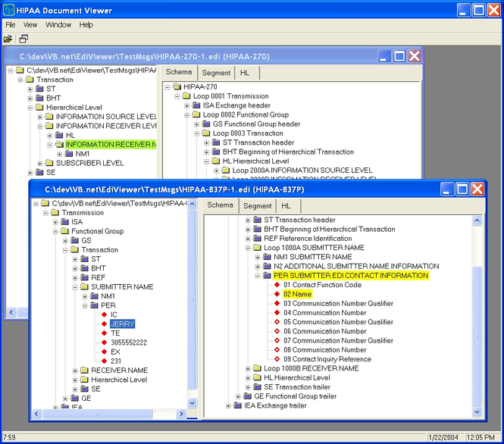Click the Open file toolbar icon
This screenshot has height=444, width=504.
8,39
